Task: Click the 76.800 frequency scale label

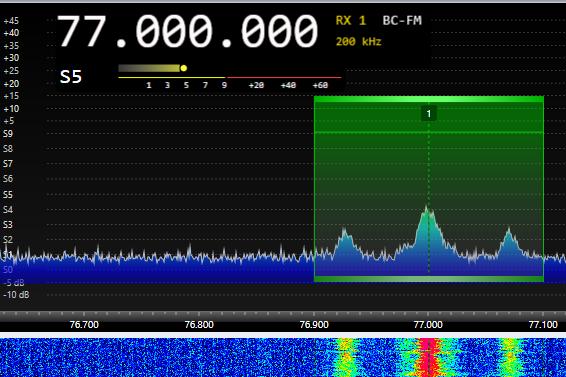Action: click(199, 324)
